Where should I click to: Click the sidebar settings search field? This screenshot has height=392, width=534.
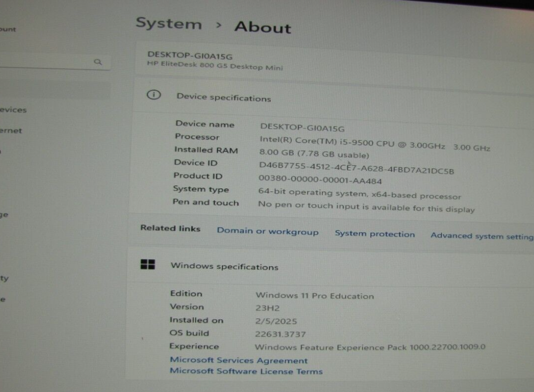click(54, 62)
